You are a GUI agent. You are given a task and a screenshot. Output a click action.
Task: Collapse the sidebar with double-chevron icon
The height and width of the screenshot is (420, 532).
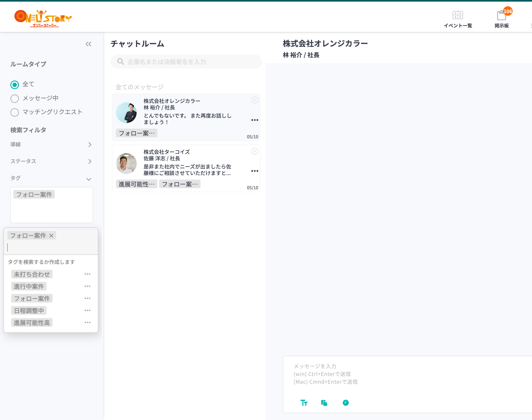point(88,44)
